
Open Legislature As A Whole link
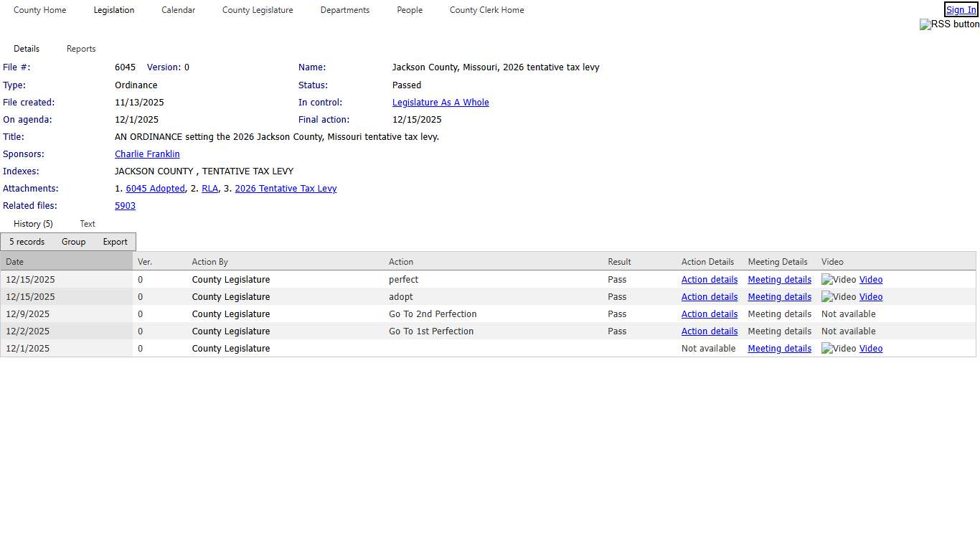(440, 103)
